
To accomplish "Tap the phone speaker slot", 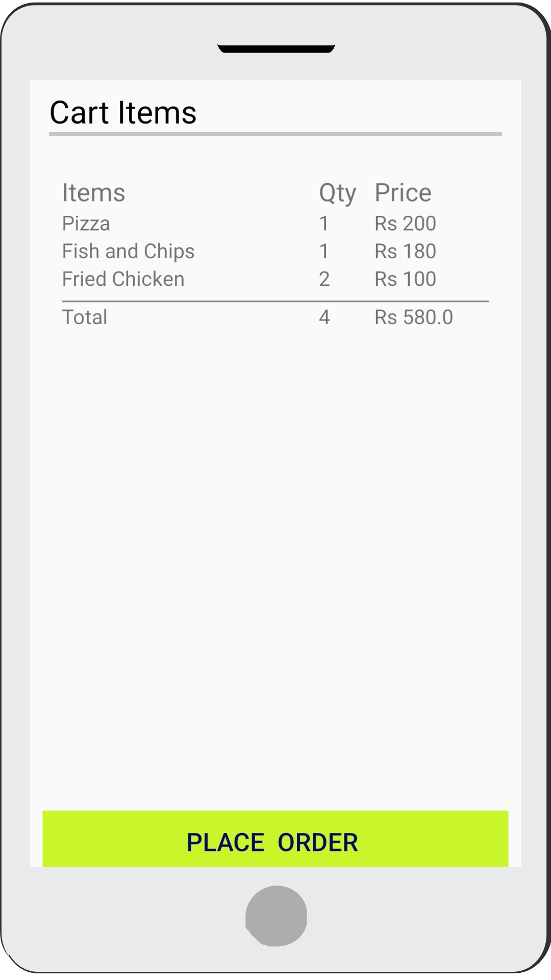I will [276, 48].
